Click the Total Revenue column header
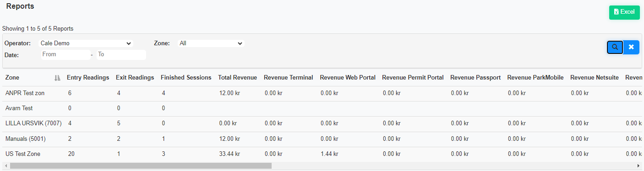This screenshot has height=171, width=644. pos(238,78)
